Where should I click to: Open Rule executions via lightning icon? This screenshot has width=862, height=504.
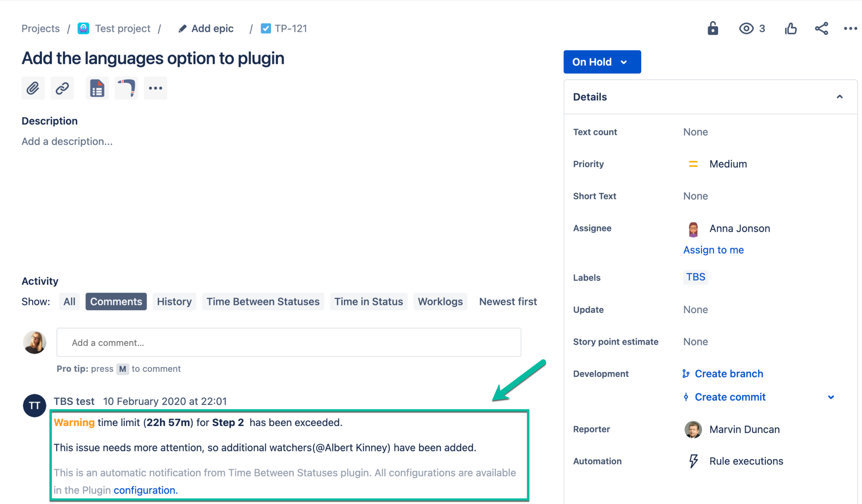click(693, 460)
